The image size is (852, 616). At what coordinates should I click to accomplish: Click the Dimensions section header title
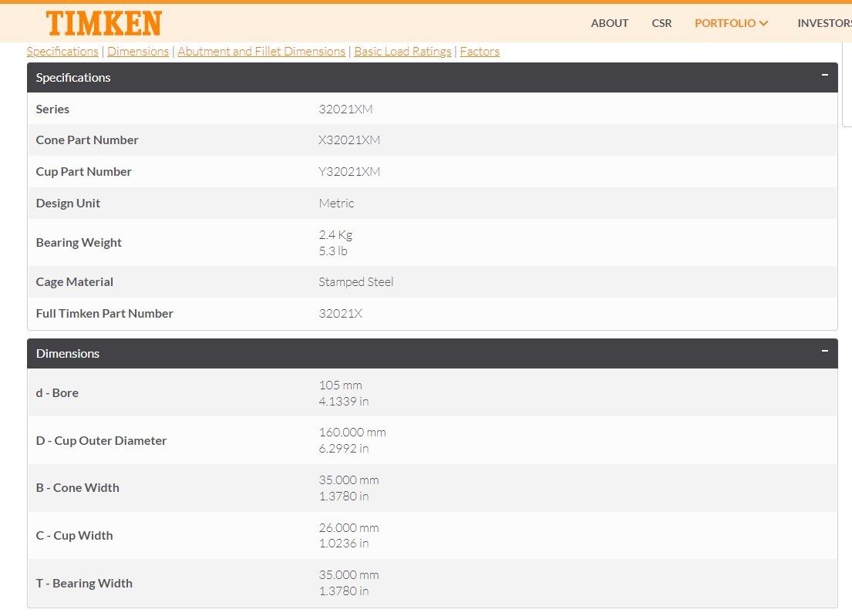68,354
